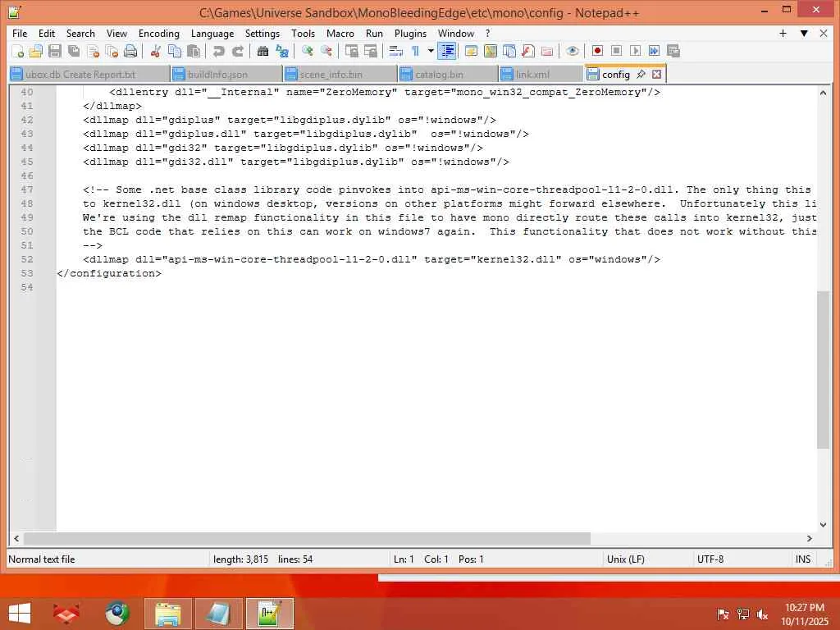Open UTF-8 encoding selector in status bar
This screenshot has height=630, width=840.
[710, 559]
